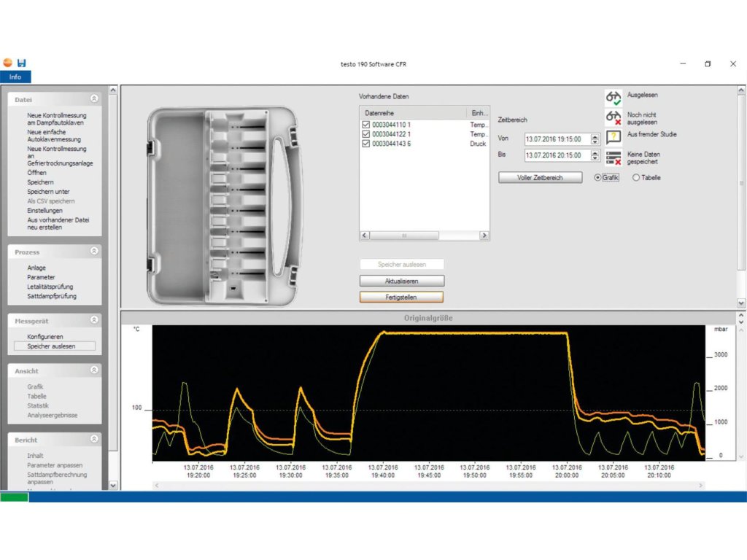
Task: Click the Keine Daten gespeichert icon
Action: (x=613, y=157)
